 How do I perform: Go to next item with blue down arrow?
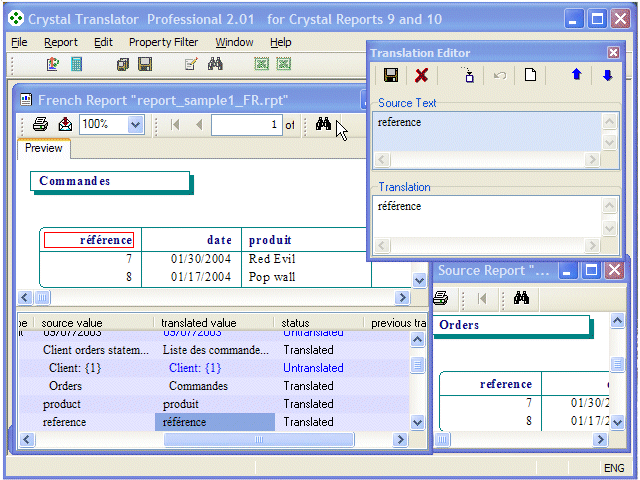click(607, 75)
